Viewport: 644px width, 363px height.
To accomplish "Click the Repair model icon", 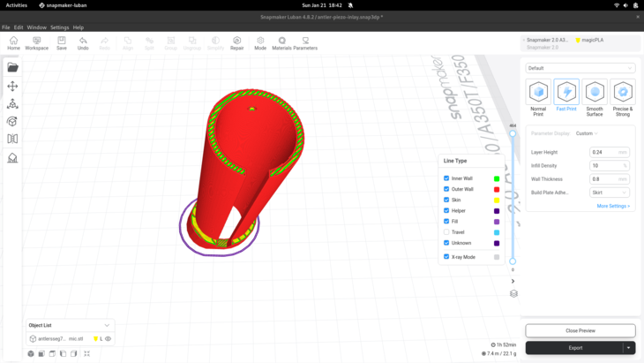I will [x=236, y=42].
